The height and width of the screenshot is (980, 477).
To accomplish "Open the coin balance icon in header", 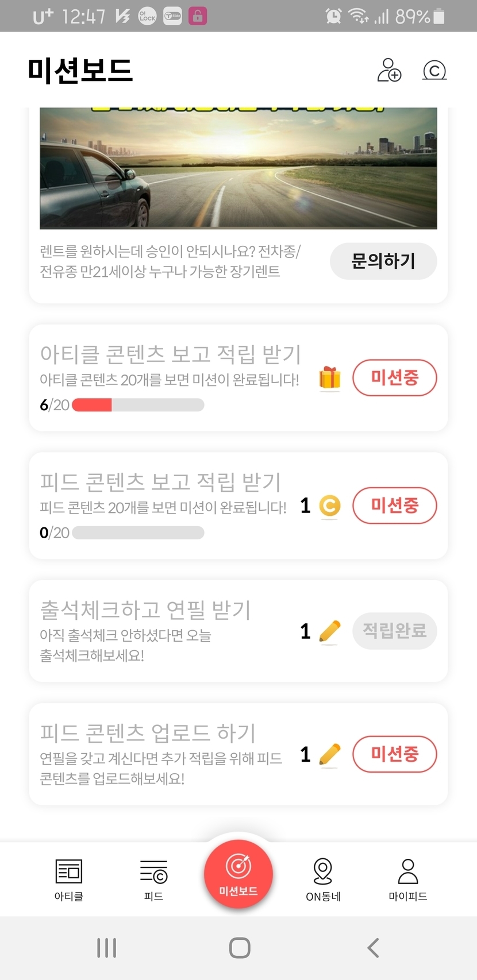I will [x=434, y=71].
